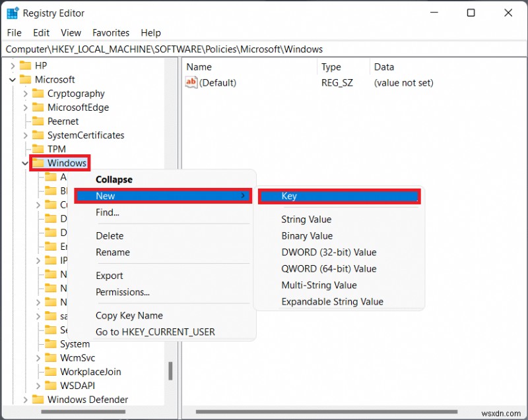Maximize the Registry Editor window
Image resolution: width=528 pixels, height=420 pixels.
[x=471, y=13]
